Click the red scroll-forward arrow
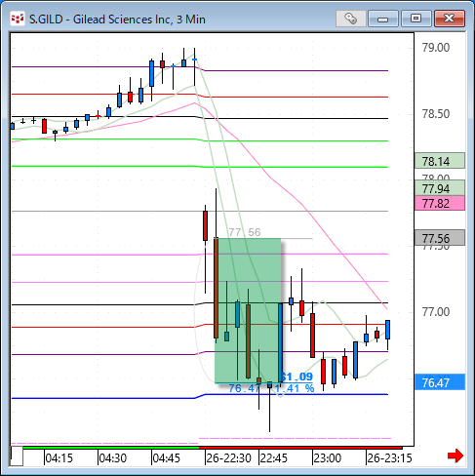 [x=455, y=456]
